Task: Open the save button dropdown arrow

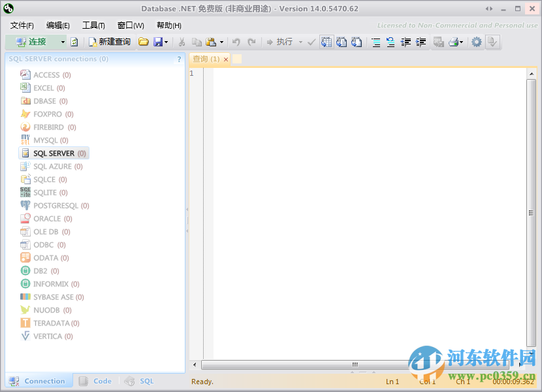Action: tap(165, 42)
